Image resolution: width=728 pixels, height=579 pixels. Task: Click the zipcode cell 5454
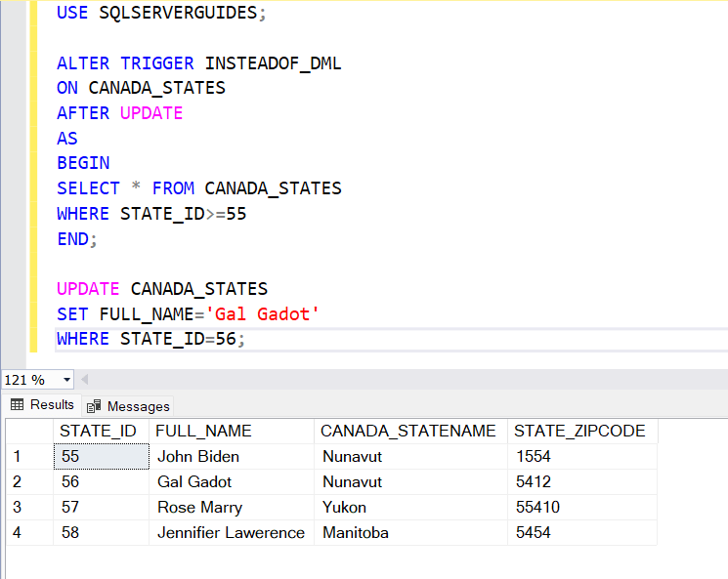(x=582, y=532)
